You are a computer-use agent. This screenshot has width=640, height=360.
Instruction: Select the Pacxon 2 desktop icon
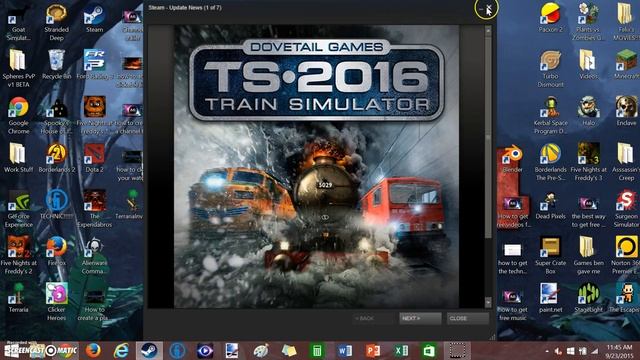pos(550,19)
